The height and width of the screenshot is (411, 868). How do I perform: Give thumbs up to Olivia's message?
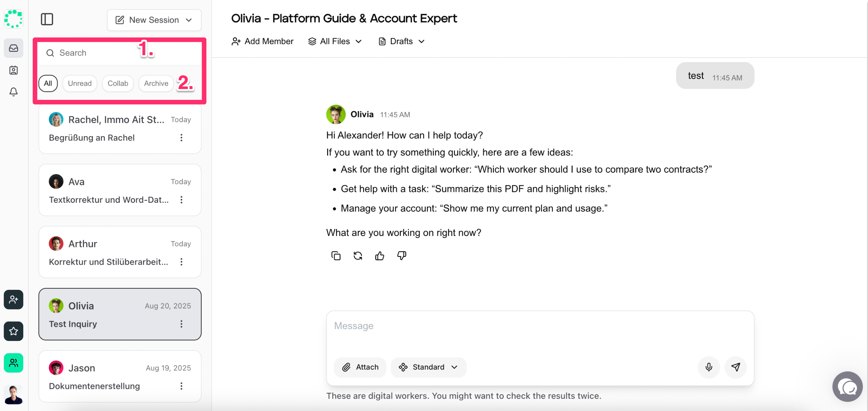coord(380,256)
